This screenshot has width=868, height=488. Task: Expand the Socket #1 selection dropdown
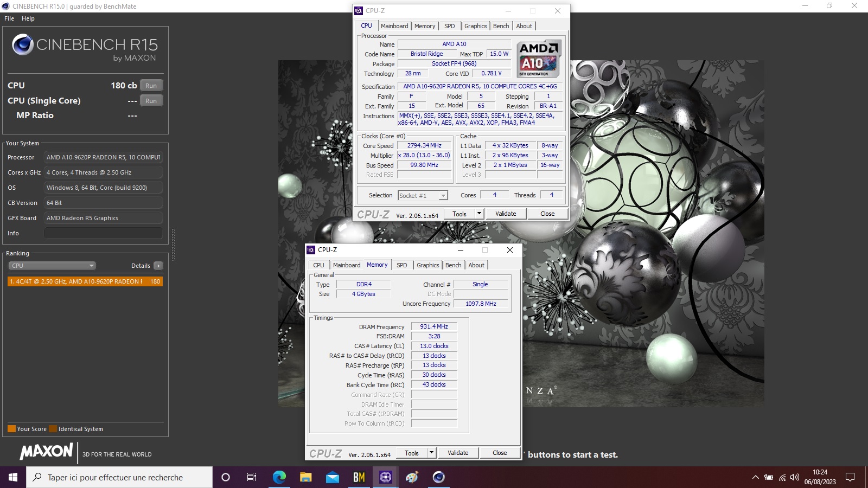click(x=423, y=196)
